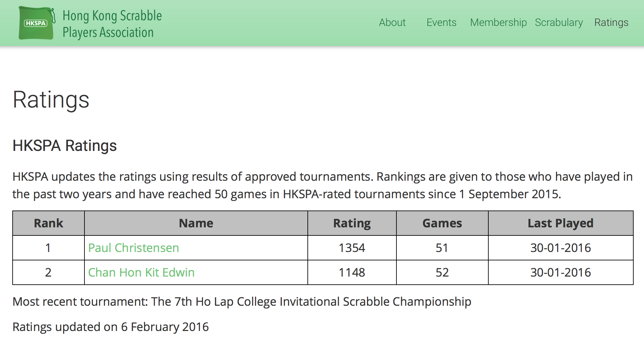Click the Last Played column header
Viewport: 644px width, 342px height.
coord(561,223)
